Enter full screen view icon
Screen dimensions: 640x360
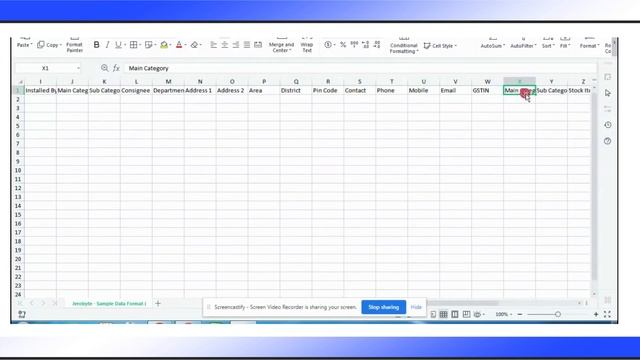pos(607,314)
